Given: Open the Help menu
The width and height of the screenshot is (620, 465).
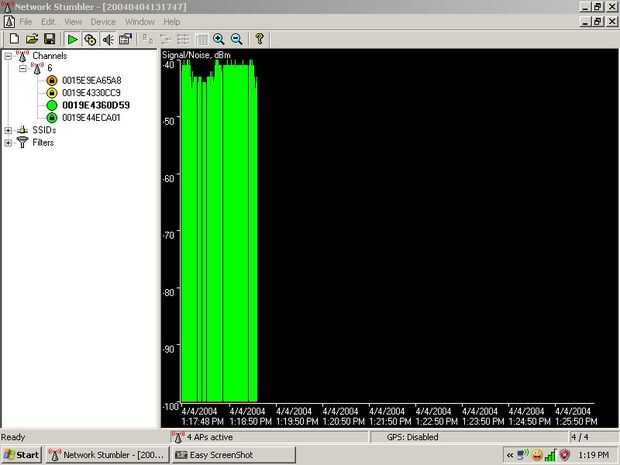Looking at the screenshot, I should click(172, 21).
